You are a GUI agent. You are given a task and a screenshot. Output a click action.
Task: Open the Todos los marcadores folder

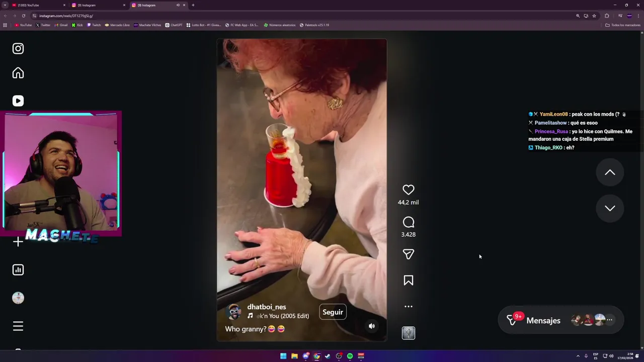point(623,25)
